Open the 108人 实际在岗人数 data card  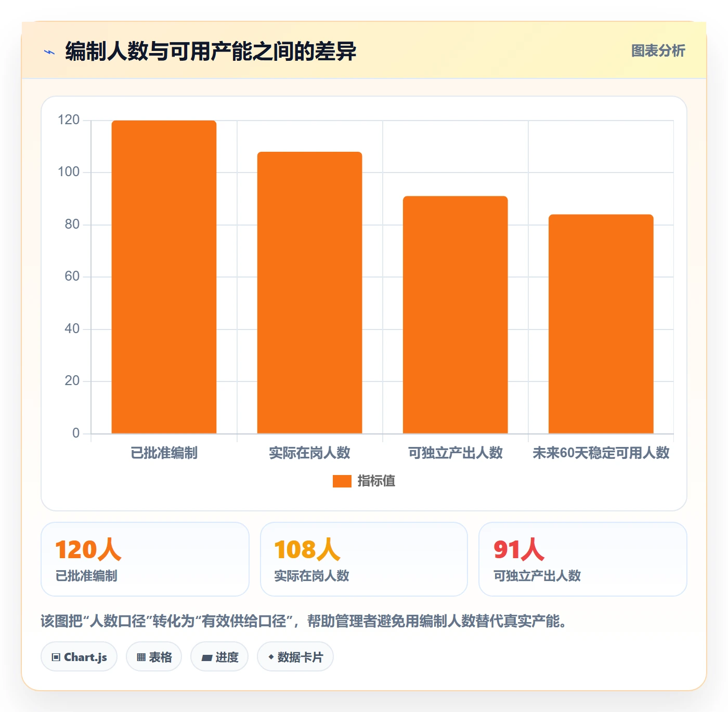[364, 559]
